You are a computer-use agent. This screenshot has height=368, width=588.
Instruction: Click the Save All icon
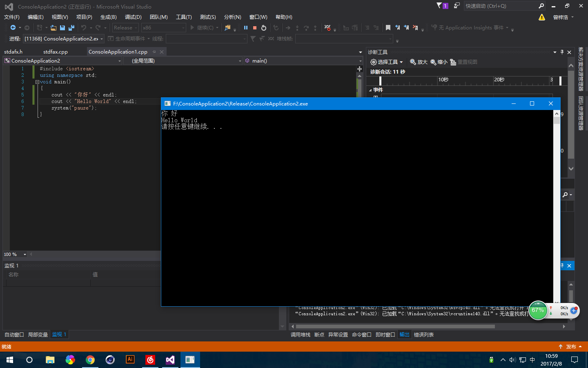point(71,28)
